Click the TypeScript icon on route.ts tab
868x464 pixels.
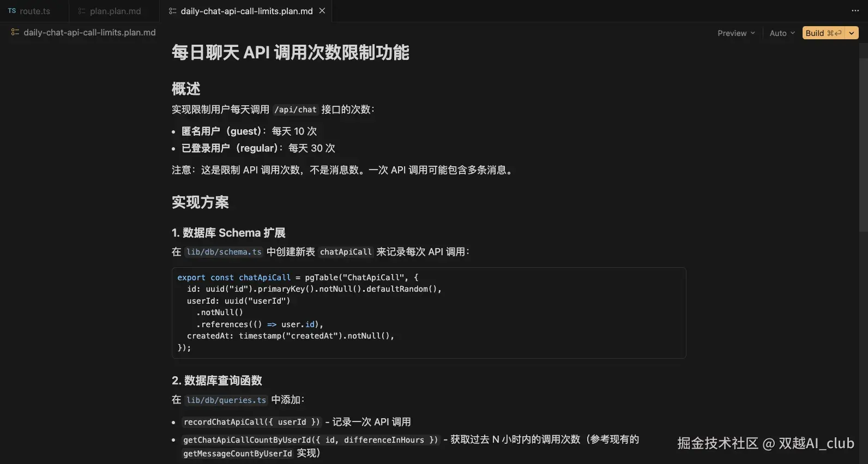tap(12, 11)
